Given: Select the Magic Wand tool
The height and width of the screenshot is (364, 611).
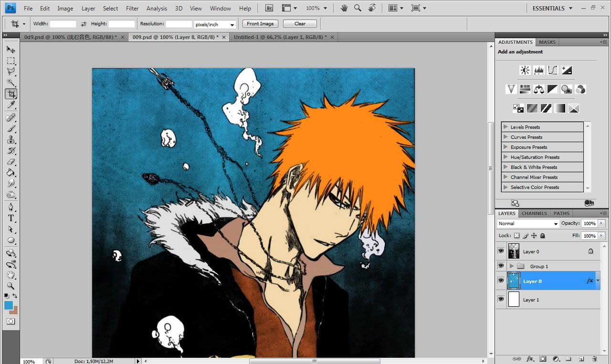Looking at the screenshot, I should pos(11,83).
